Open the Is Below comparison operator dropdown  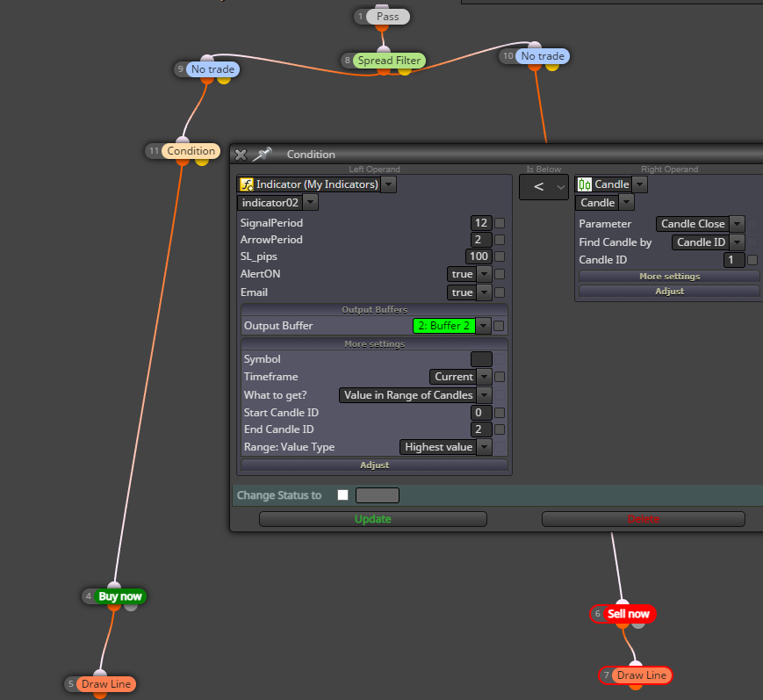coord(543,187)
